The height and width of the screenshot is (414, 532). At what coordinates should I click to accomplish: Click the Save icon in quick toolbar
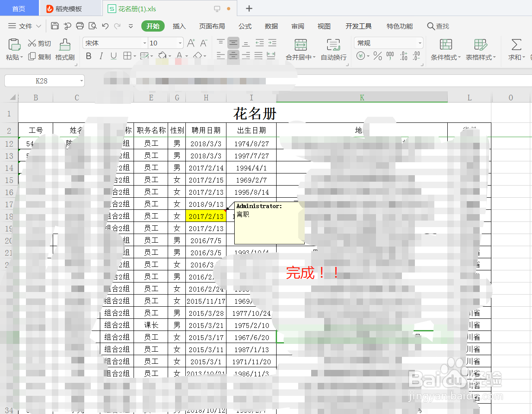point(54,26)
